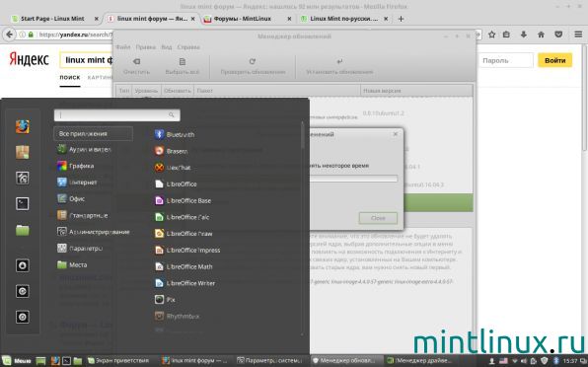Open Параметры системы window from taskbar
Image resolution: width=588 pixels, height=367 pixels.
270,361
